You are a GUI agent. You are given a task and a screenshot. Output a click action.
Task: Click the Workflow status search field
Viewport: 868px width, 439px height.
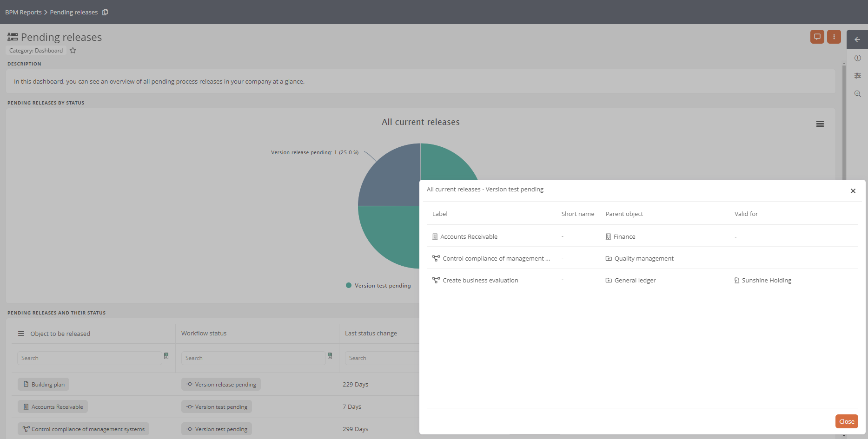(253, 358)
